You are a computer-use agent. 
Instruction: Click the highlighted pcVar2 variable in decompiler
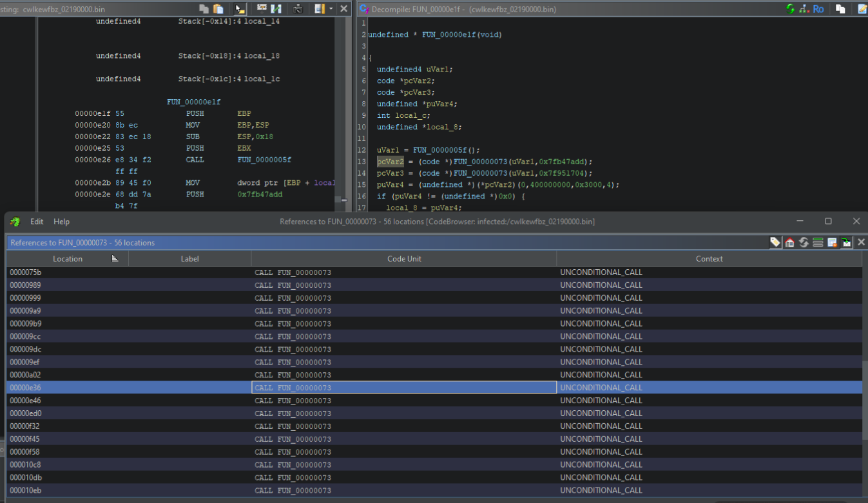pyautogui.click(x=390, y=162)
